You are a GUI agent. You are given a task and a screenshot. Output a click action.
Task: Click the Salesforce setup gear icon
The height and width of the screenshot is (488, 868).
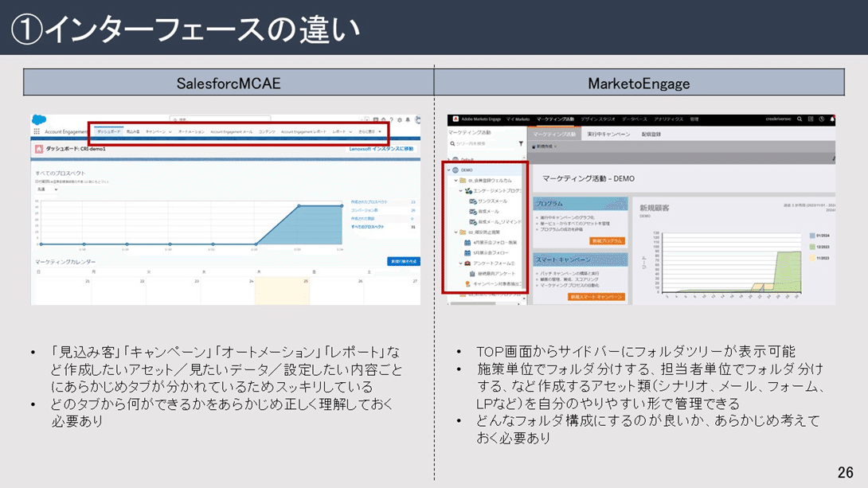click(399, 120)
